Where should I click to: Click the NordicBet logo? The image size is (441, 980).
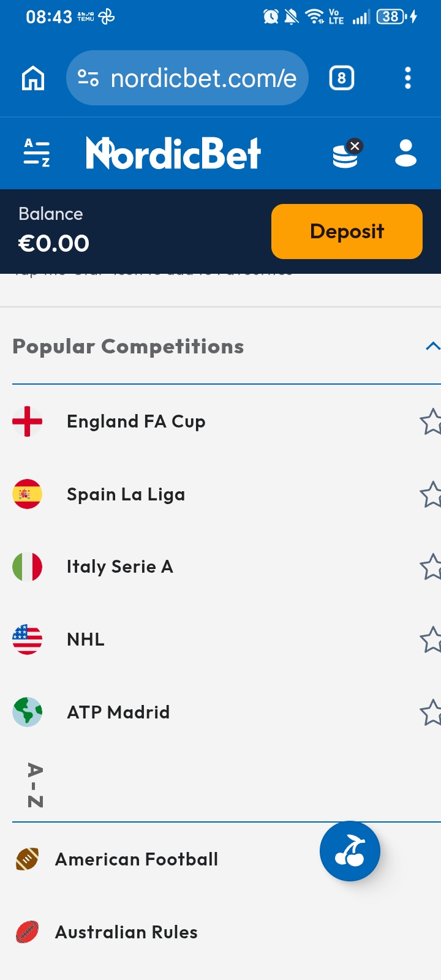coord(173,153)
